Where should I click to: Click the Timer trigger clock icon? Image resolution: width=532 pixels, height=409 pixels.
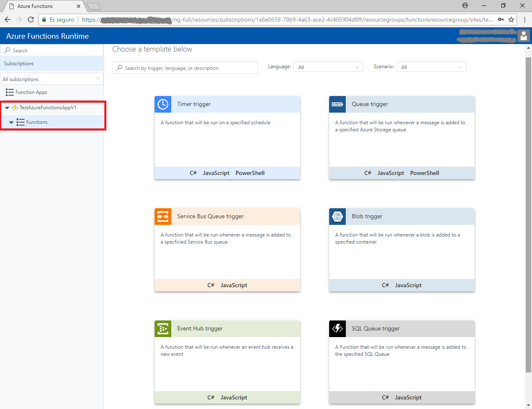[x=163, y=104]
